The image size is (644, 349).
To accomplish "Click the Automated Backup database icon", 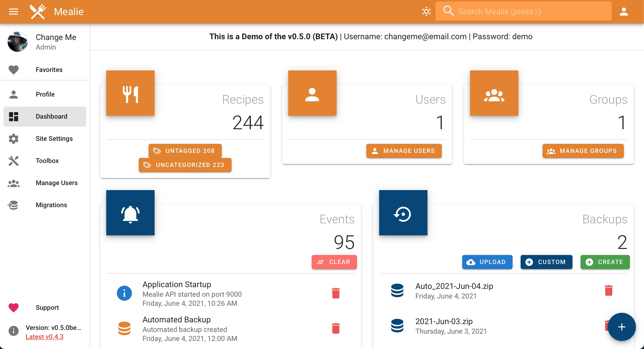I will (124, 328).
